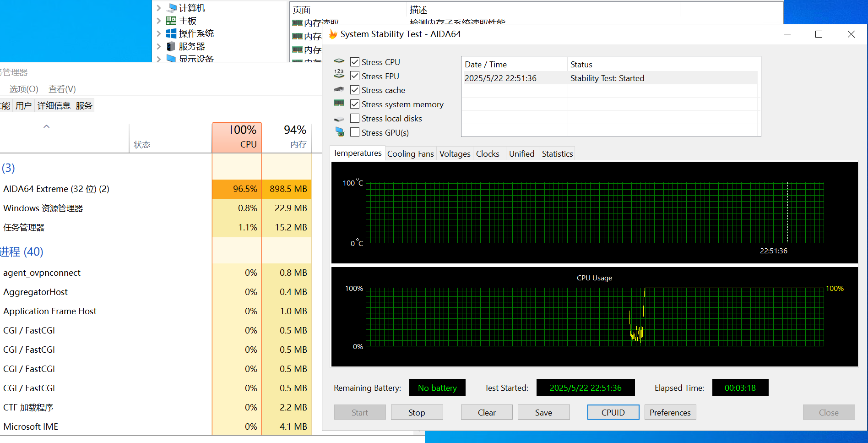Click the 描述 column header in AIDA64 list
868x443 pixels.
tap(543, 10)
